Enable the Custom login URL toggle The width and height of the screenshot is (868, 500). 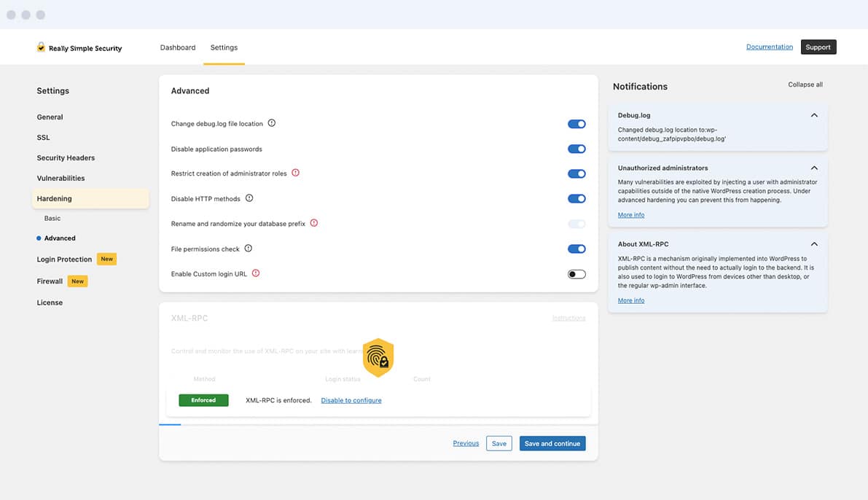576,274
